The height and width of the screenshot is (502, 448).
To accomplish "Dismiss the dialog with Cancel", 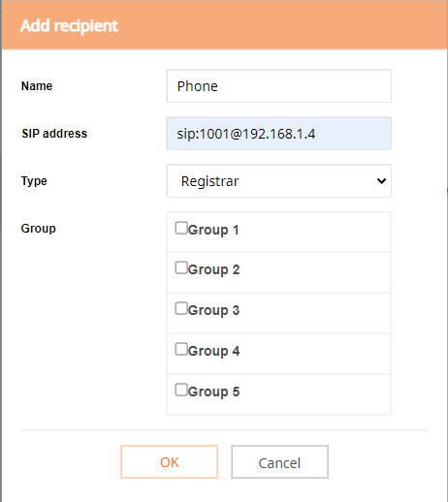I will [279, 462].
